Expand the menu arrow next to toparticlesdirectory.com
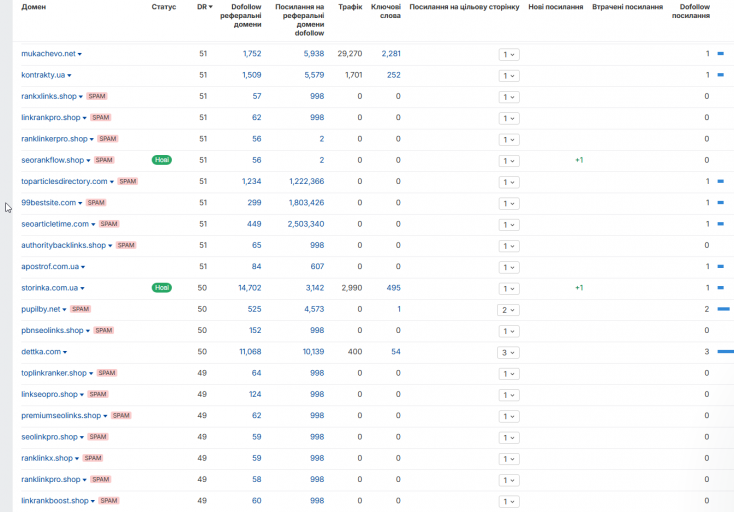Viewport: 734px width, 512px height. point(112,182)
